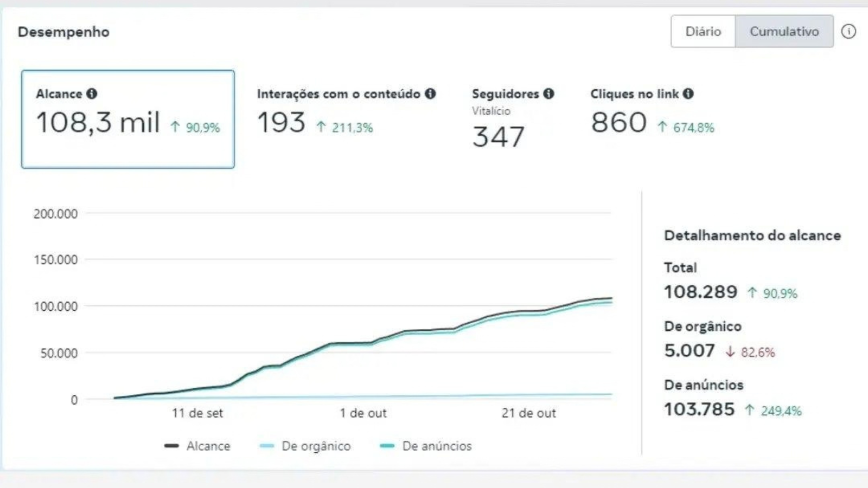Click the 21 de out axis label
Viewport: 868px width, 488px height.
[529, 413]
